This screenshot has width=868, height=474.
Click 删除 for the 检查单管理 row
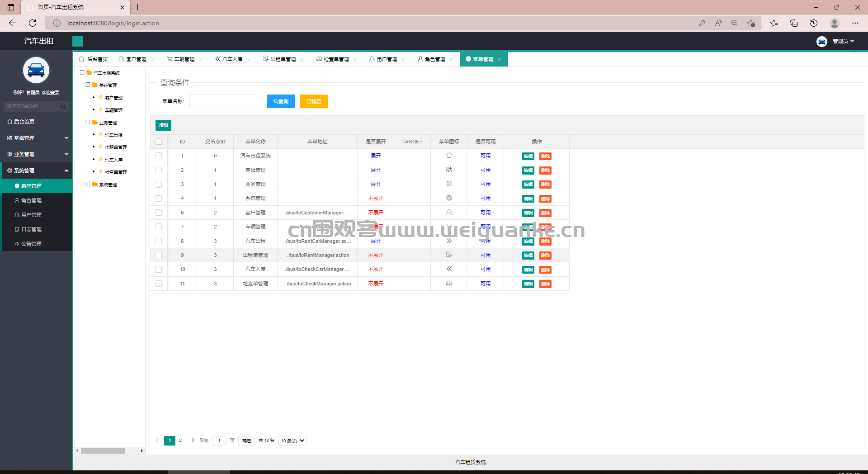pyautogui.click(x=545, y=284)
